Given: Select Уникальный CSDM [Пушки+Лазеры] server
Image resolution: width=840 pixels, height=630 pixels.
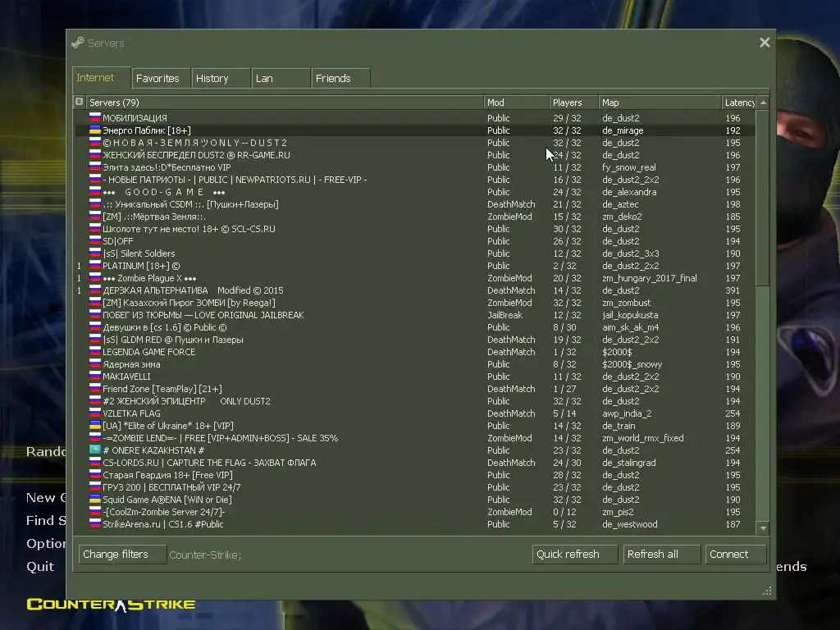Looking at the screenshot, I should click(414, 204).
